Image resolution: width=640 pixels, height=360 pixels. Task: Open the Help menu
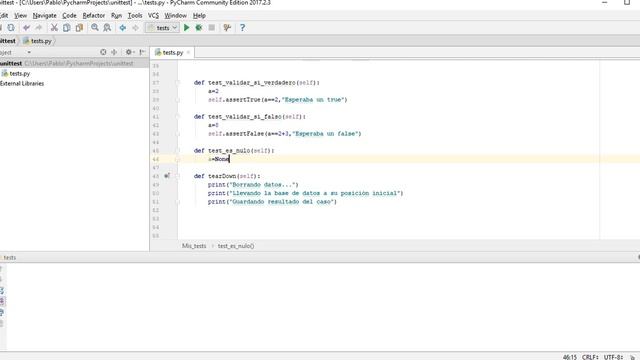click(x=199, y=16)
